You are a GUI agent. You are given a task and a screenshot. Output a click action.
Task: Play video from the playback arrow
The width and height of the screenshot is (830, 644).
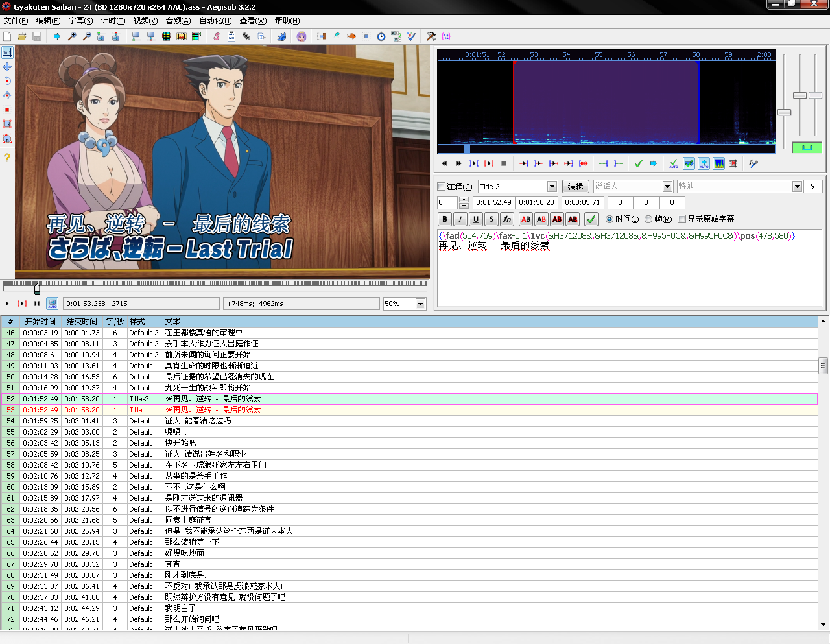click(x=7, y=304)
